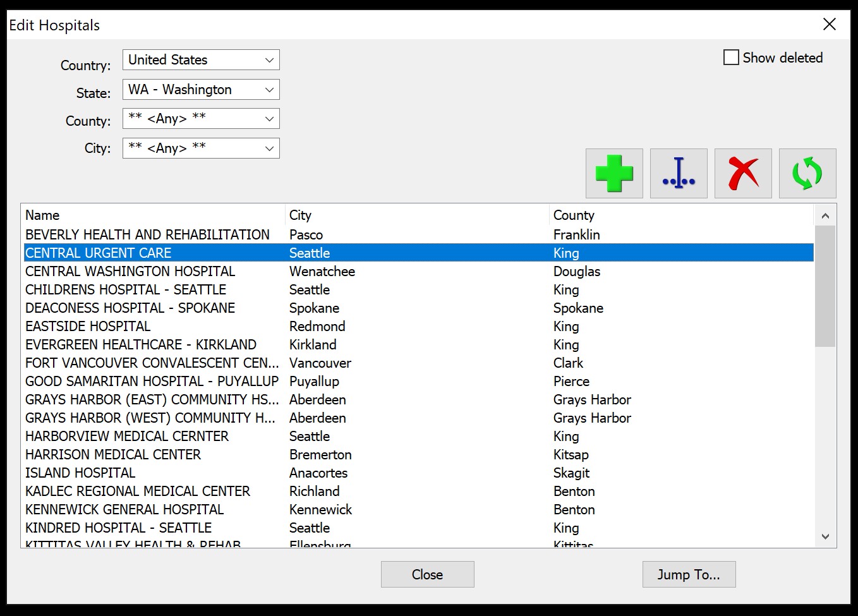Select GRAYS HARBOR (EAST) COMMUNITY row

pos(418,399)
